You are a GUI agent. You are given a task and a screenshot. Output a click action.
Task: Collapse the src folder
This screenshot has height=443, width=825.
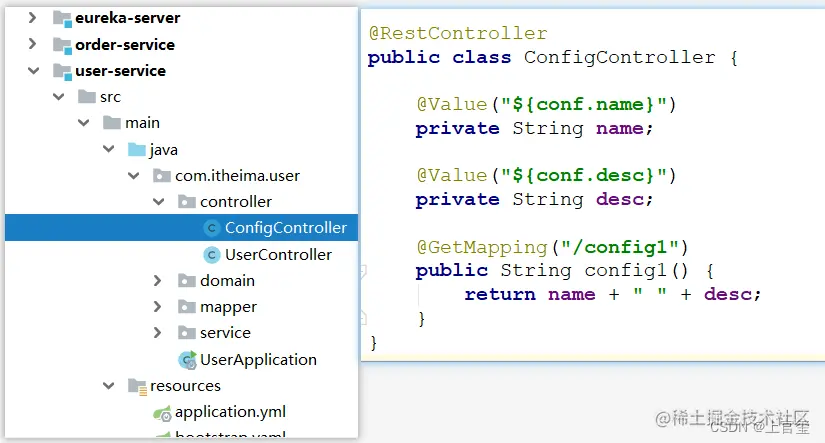tap(58, 97)
